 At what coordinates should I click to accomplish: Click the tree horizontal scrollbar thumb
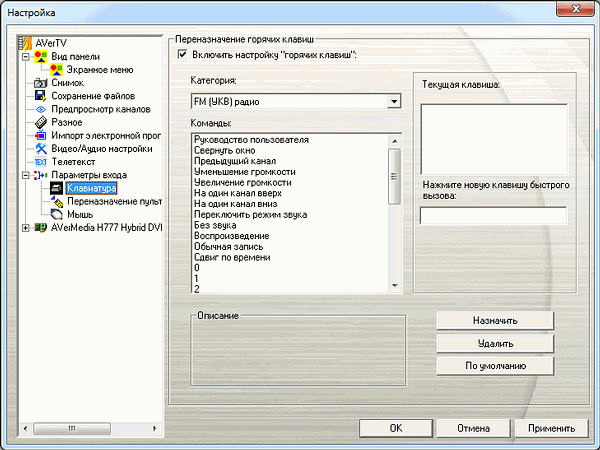pyautogui.click(x=72, y=428)
